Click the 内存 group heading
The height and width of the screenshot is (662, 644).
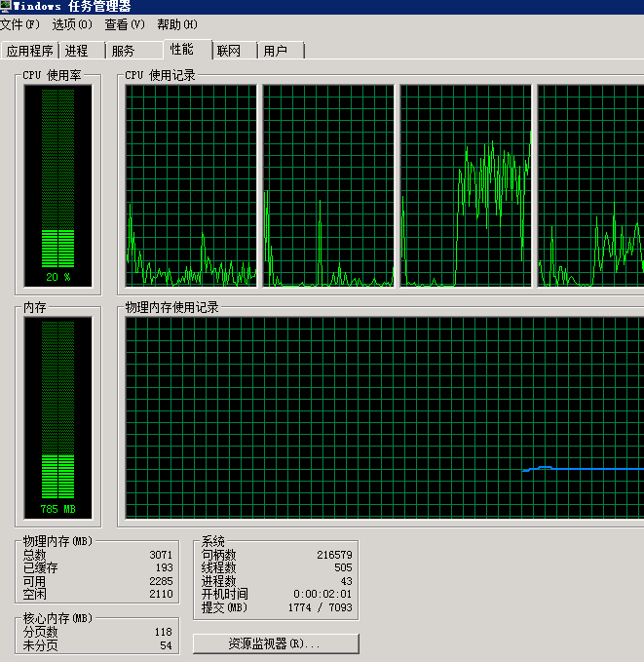(x=35, y=307)
